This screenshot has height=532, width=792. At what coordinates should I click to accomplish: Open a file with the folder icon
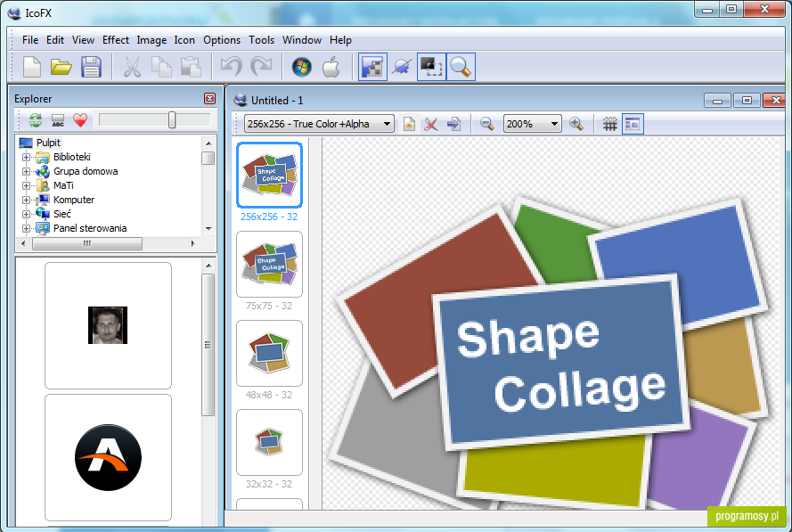click(x=61, y=67)
